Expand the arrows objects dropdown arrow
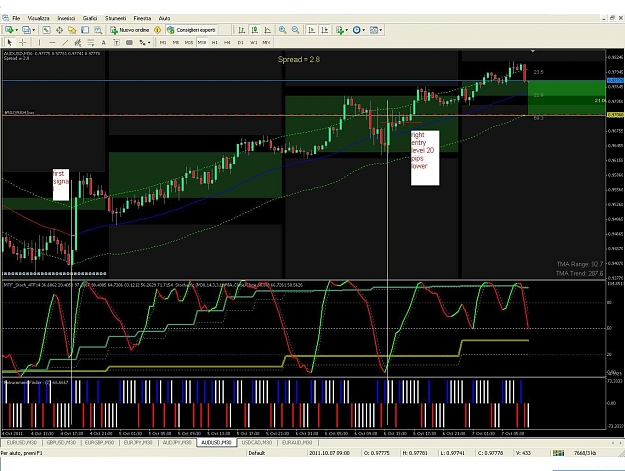This screenshot has width=625, height=471. pyautogui.click(x=149, y=43)
